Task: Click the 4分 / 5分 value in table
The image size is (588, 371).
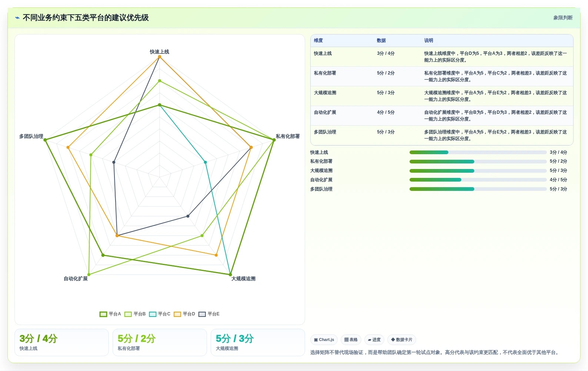Action: click(x=386, y=112)
